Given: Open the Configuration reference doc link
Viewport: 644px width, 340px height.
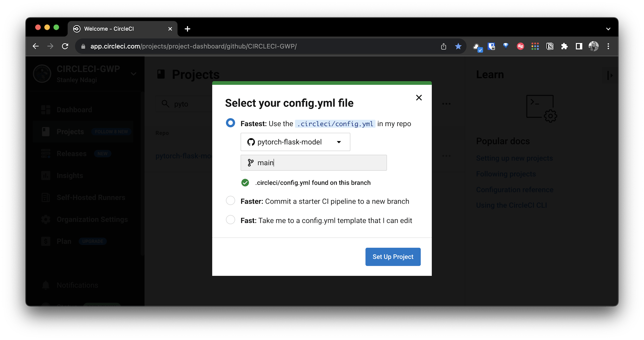Looking at the screenshot, I should tap(515, 189).
